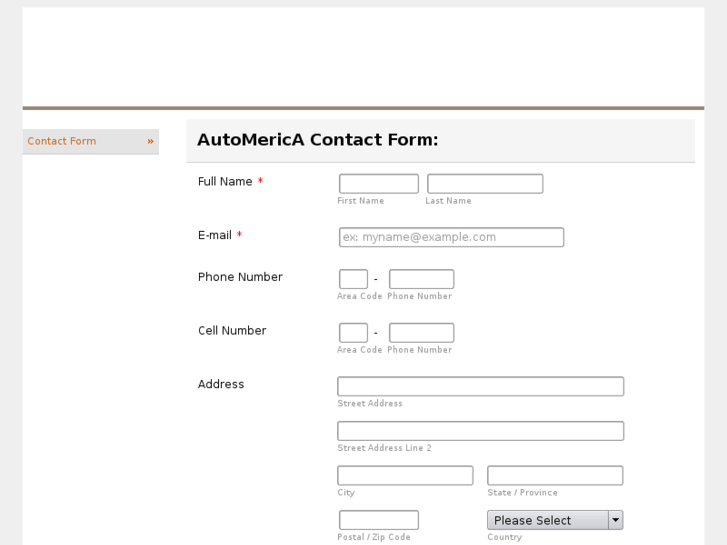Click the State / Province input field
Screen dimensions: 727x545
[555, 476]
